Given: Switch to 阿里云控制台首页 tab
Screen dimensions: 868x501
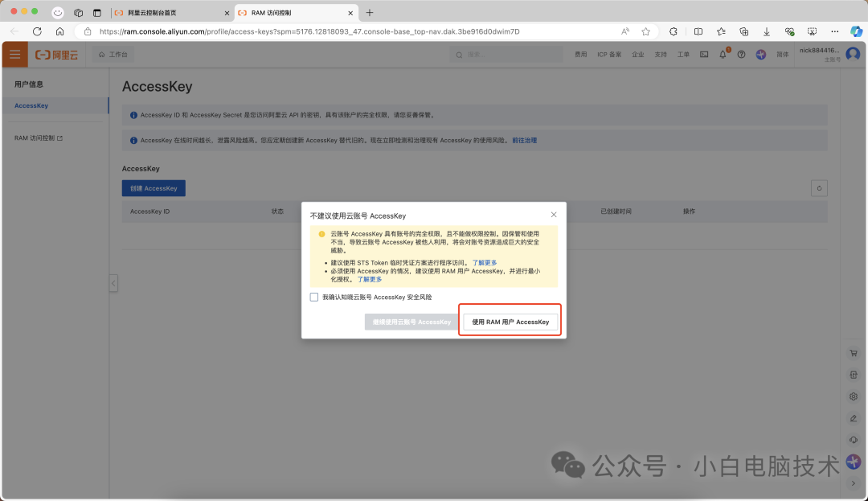Looking at the screenshot, I should 171,13.
